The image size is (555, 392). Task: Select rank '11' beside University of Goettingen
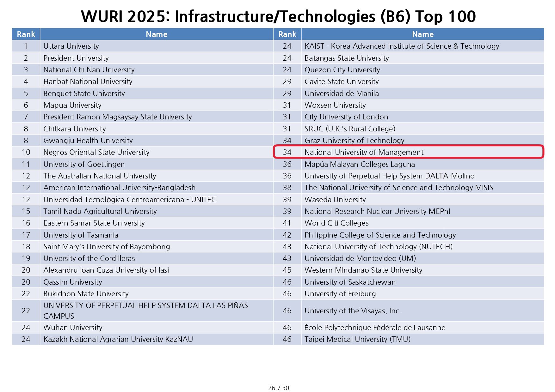pos(26,164)
